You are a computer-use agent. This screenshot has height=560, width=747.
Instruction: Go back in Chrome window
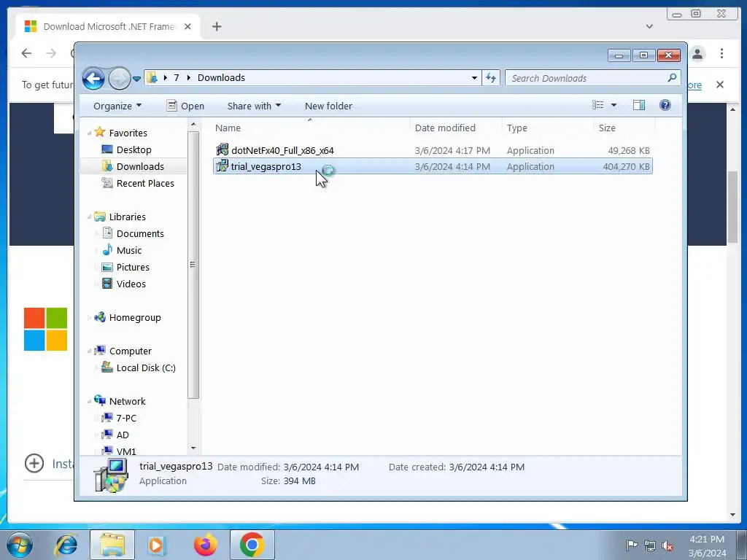tap(26, 53)
